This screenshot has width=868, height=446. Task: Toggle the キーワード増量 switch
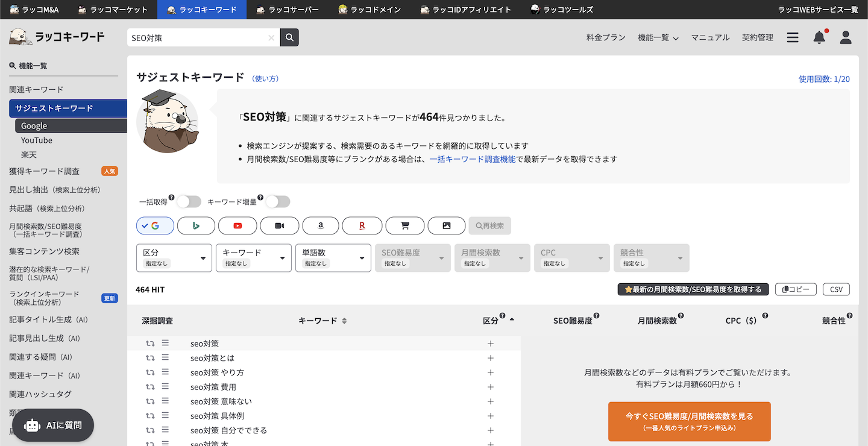(x=278, y=201)
